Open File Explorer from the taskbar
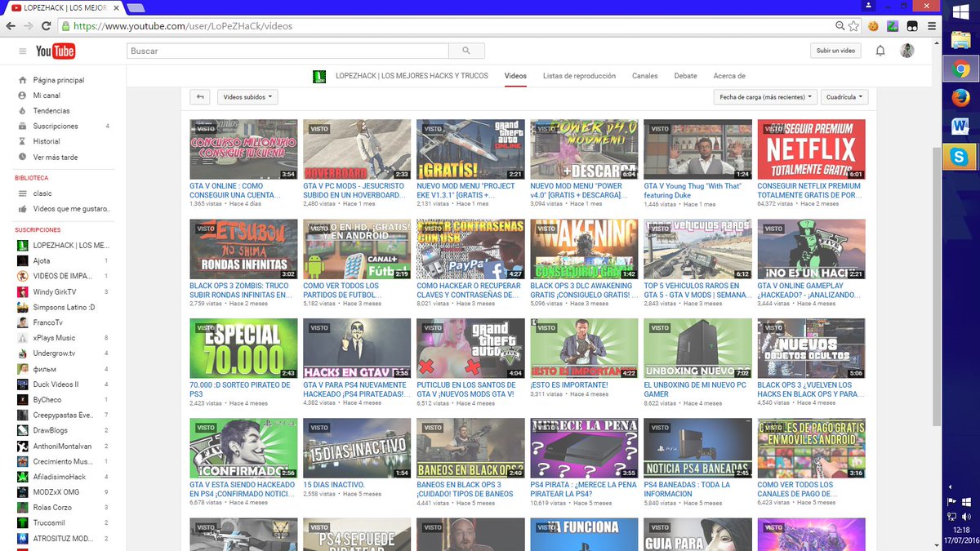Screen dimensions: 980x551 (960, 41)
